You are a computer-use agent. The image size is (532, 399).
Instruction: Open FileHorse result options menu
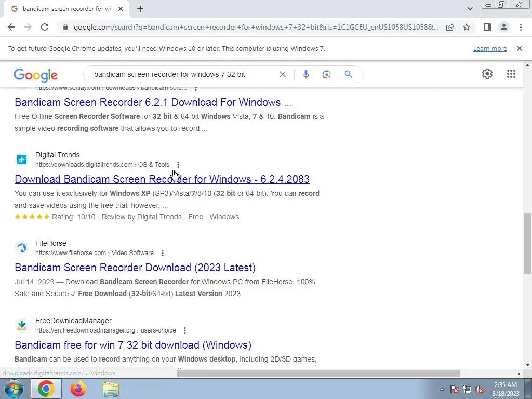pyautogui.click(x=163, y=253)
